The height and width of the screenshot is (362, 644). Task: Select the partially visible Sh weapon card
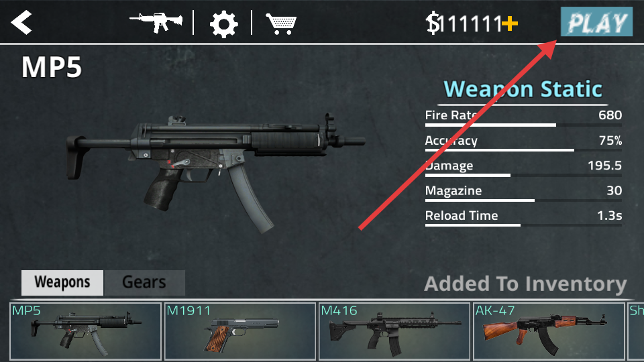tap(636, 331)
